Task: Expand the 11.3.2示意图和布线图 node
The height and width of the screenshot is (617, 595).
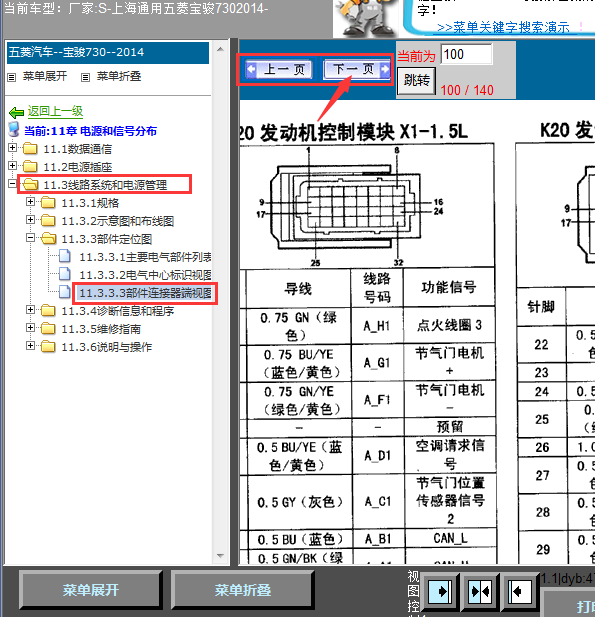Action: pyautogui.click(x=30, y=220)
